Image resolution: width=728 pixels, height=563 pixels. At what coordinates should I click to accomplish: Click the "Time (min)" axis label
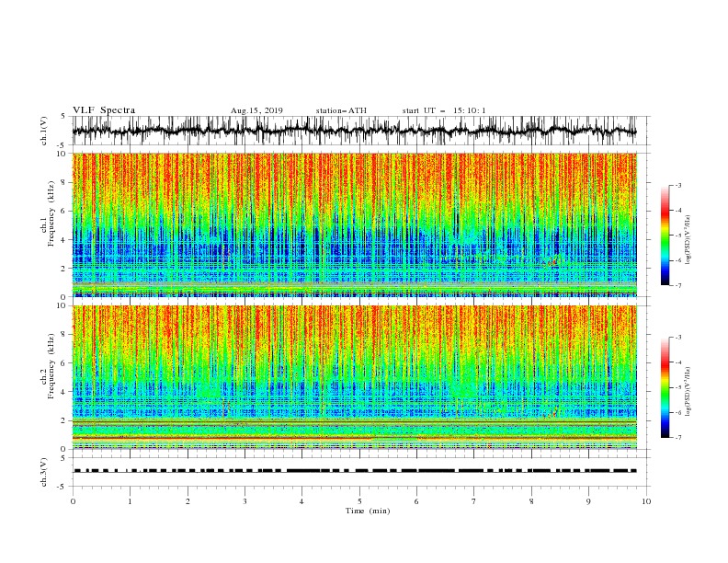(368, 511)
